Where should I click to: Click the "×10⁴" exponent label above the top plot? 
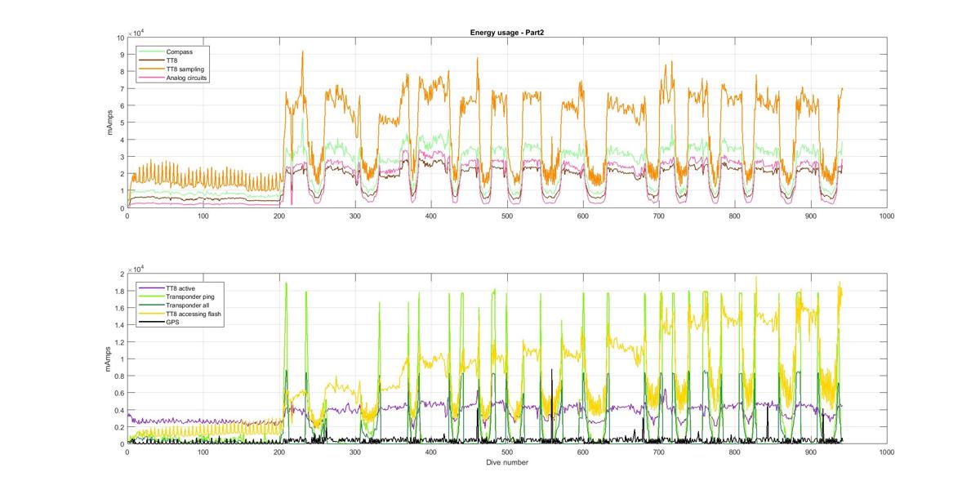pyautogui.click(x=136, y=31)
